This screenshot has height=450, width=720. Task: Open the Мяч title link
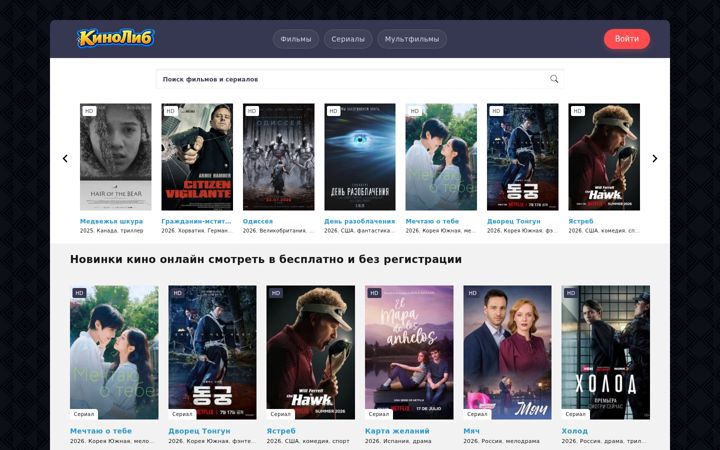point(471,431)
